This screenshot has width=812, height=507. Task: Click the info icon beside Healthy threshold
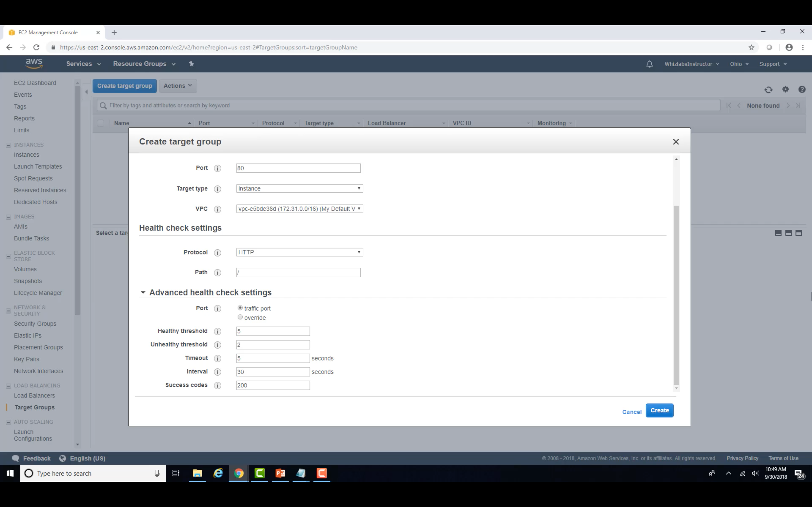click(x=217, y=331)
